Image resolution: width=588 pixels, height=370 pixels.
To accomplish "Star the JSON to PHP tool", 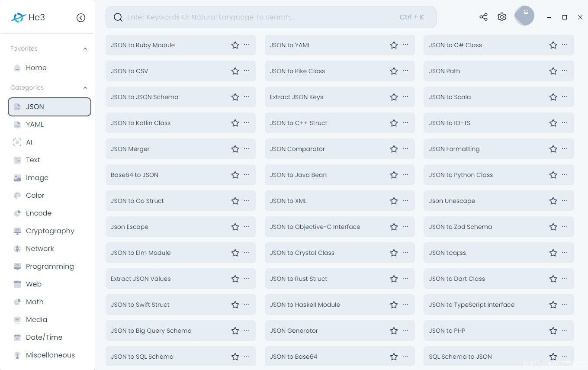I will (553, 331).
